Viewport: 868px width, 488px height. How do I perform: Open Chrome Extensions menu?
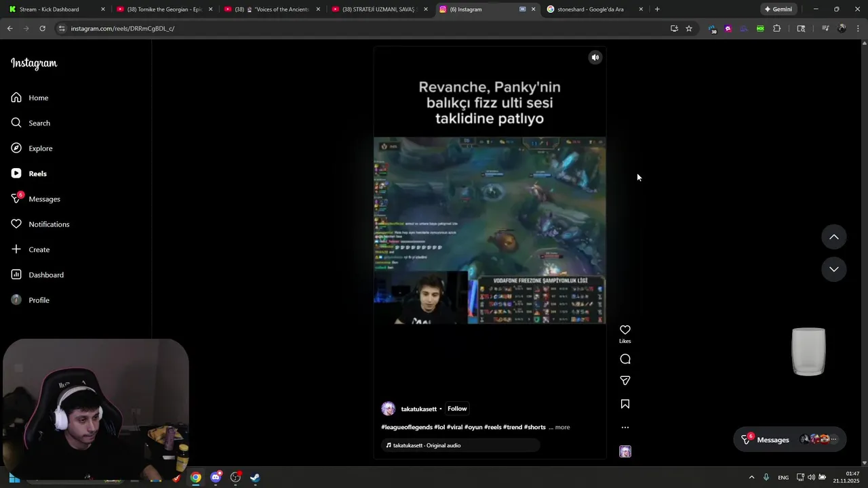(777, 28)
